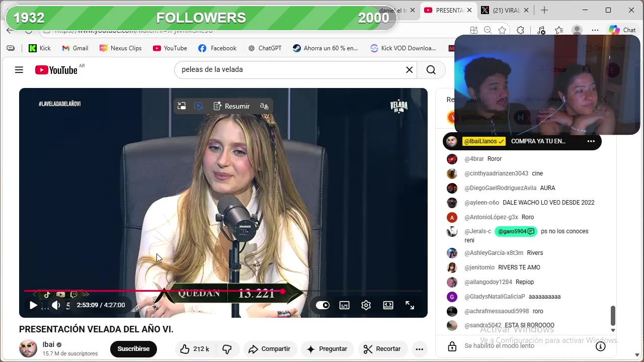
Task: Add page to favorites with the star icon
Action: point(502,30)
